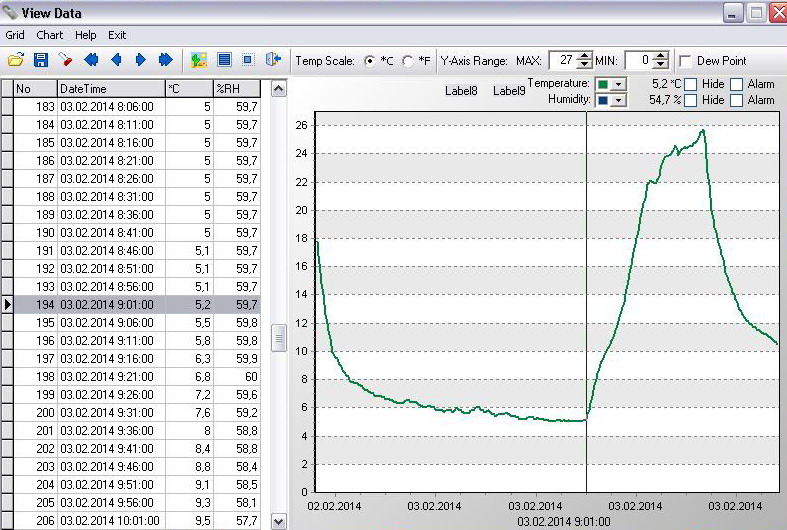
Task: Click the red flashlight icon in toolbar
Action: click(65, 60)
